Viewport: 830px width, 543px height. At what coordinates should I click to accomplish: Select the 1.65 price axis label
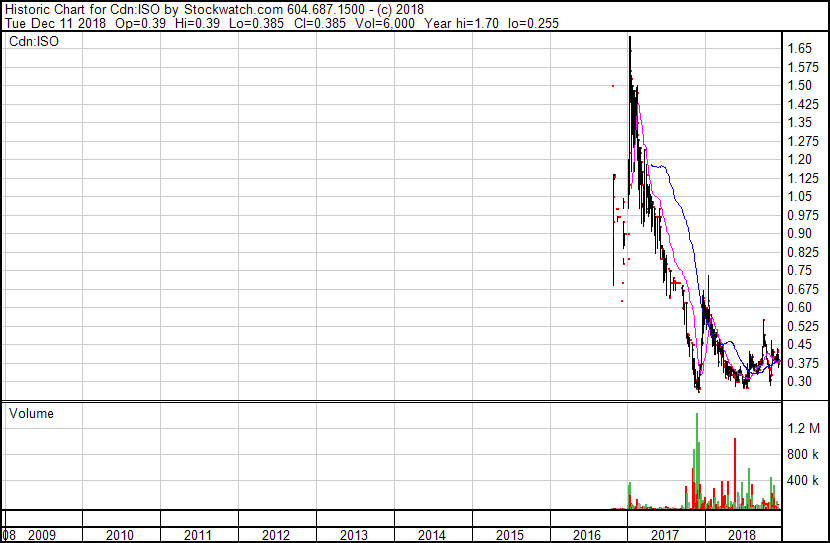pos(798,48)
